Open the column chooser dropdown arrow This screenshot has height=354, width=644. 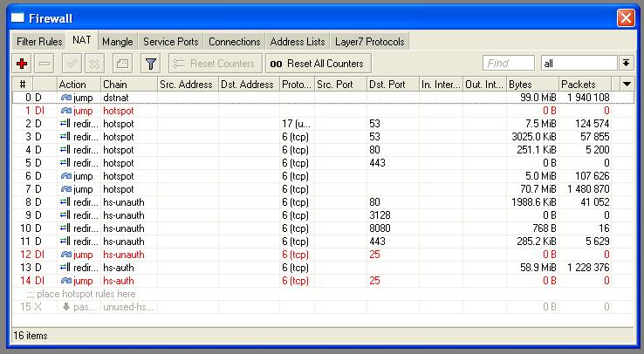tap(627, 84)
